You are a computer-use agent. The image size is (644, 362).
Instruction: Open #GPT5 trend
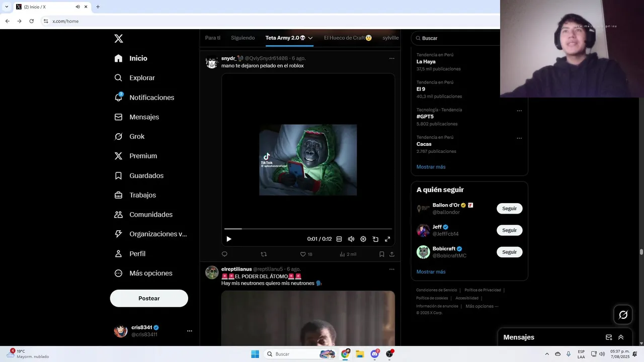pos(425,117)
